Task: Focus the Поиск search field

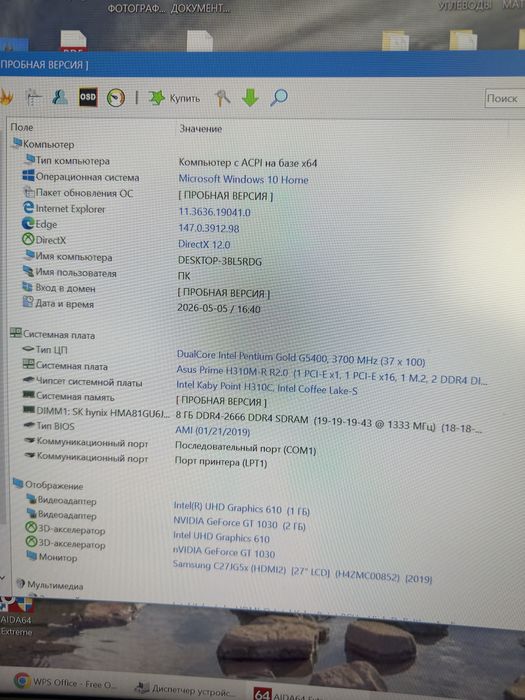Action: [x=504, y=98]
